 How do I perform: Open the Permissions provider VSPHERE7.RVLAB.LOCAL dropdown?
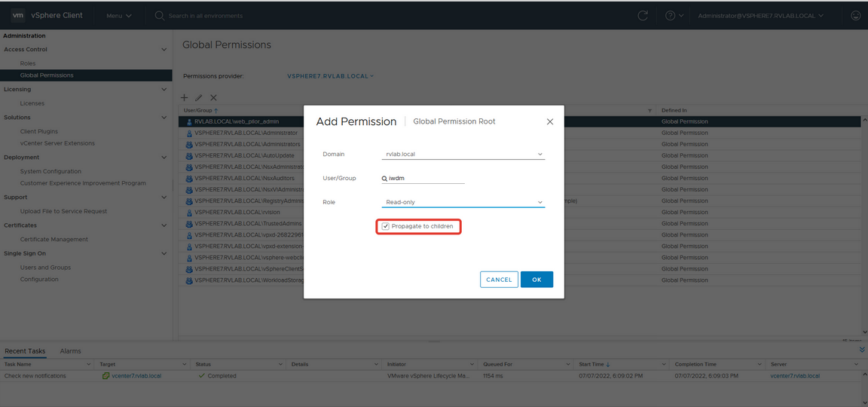(x=331, y=76)
